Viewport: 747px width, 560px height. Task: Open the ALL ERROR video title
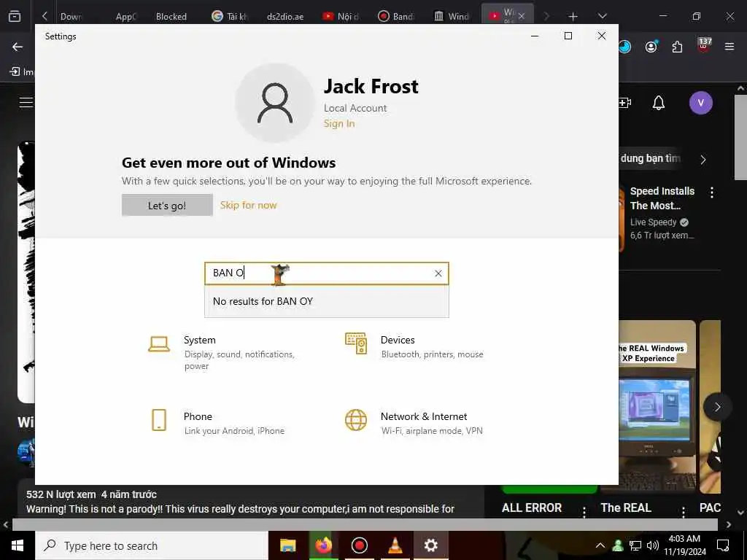tap(531, 508)
